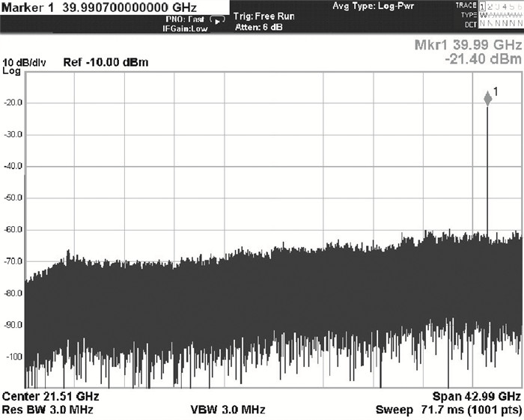524x420 pixels.
Task: Click the -21.40 dBm marker amplitude readout
Action: pyautogui.click(x=482, y=58)
